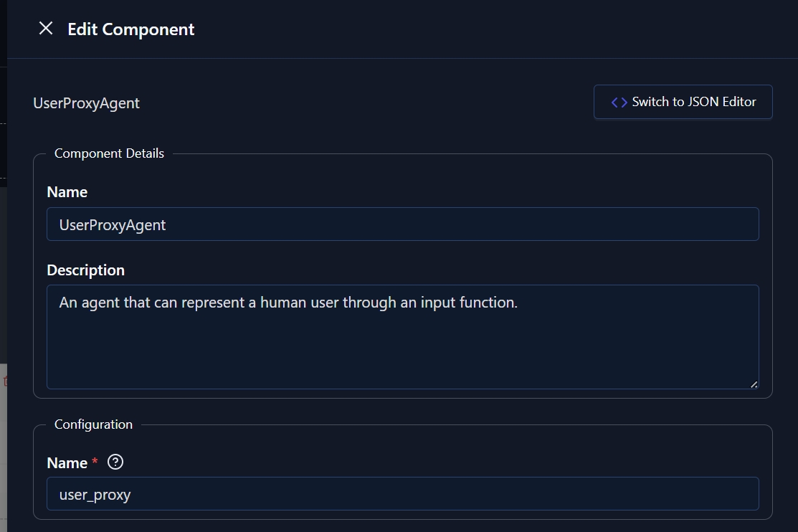The image size is (798, 532).
Task: Switch to JSON Editor
Action: [683, 102]
